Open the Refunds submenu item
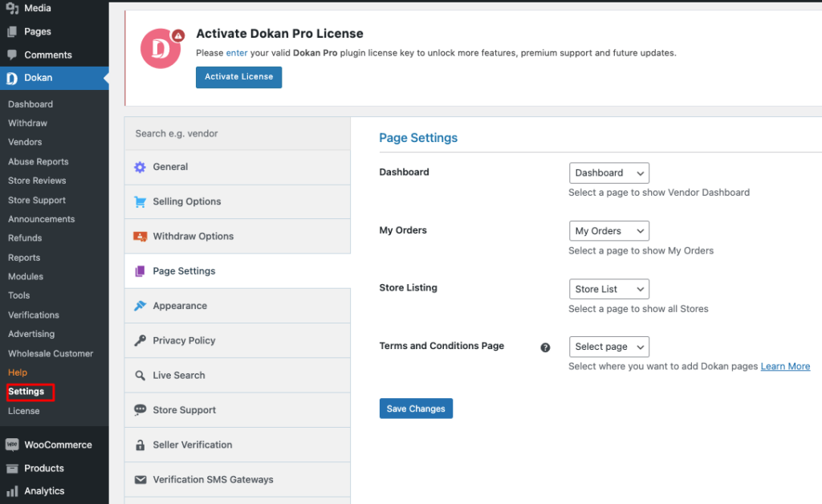This screenshot has height=504, width=822. (25, 238)
